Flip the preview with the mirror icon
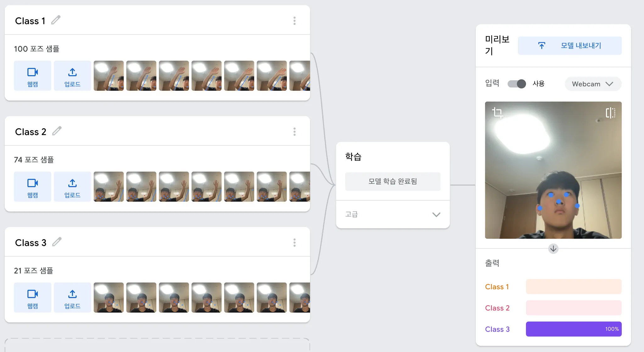Image resolution: width=644 pixels, height=352 pixels. tap(610, 113)
